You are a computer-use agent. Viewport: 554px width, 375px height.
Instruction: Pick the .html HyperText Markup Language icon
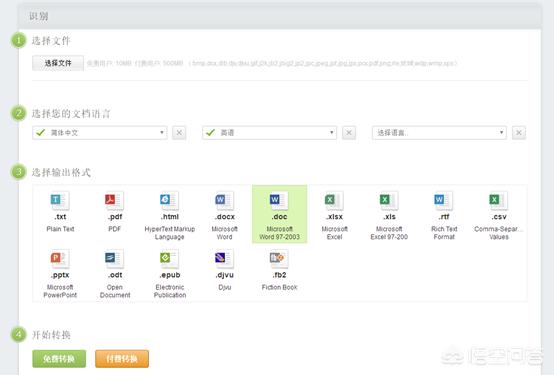[x=170, y=200]
